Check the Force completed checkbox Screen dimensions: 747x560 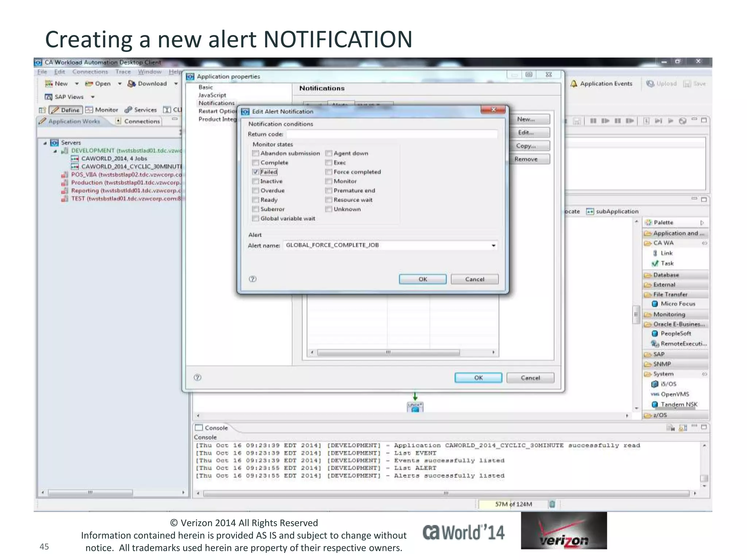click(x=329, y=172)
